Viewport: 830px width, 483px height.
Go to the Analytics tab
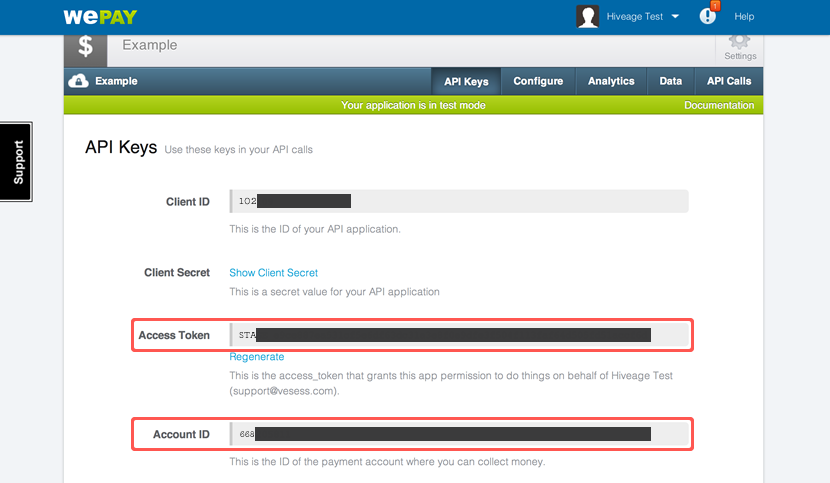[x=611, y=81]
